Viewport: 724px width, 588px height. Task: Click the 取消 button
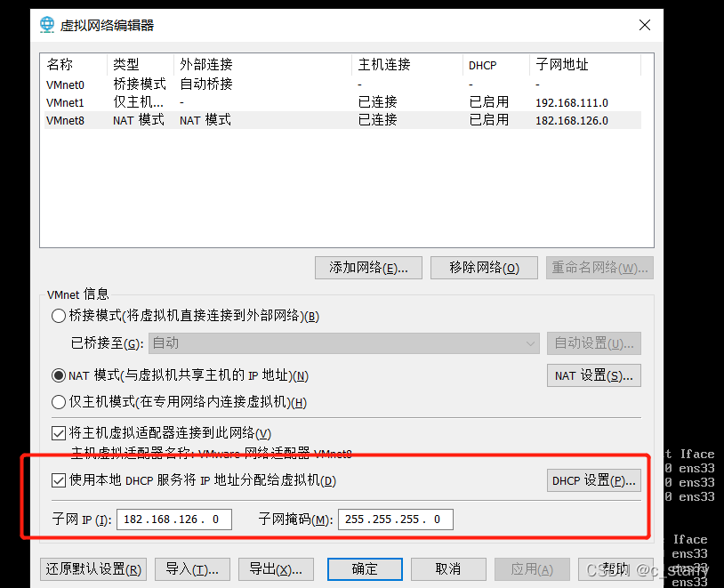click(448, 569)
